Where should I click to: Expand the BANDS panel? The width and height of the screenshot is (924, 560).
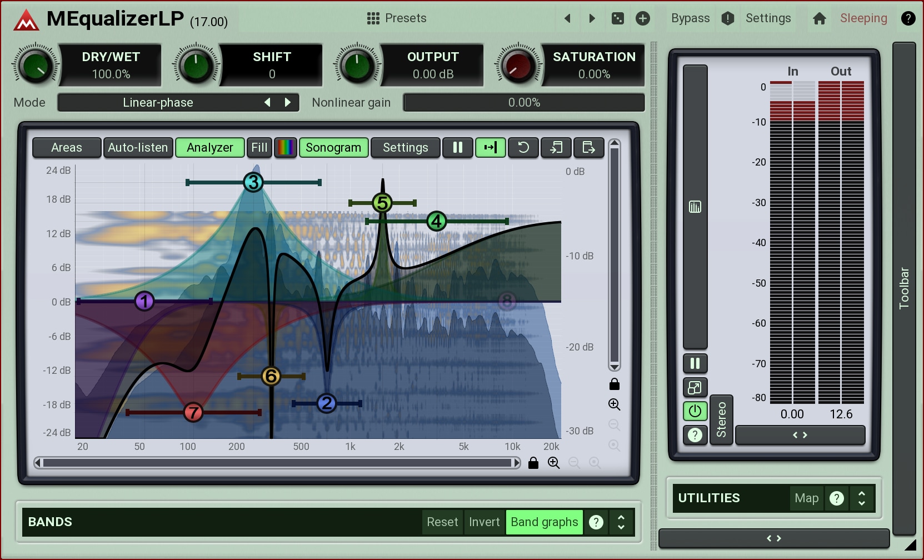[621, 522]
